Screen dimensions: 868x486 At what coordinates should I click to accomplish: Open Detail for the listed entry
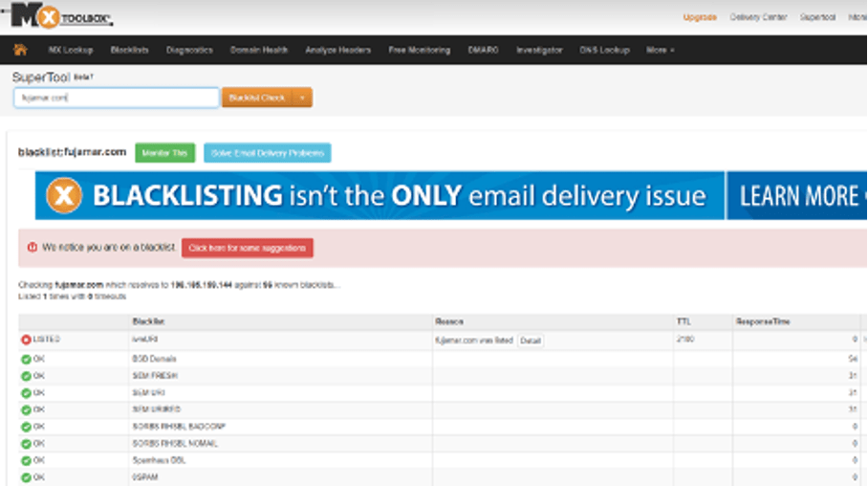[531, 341]
